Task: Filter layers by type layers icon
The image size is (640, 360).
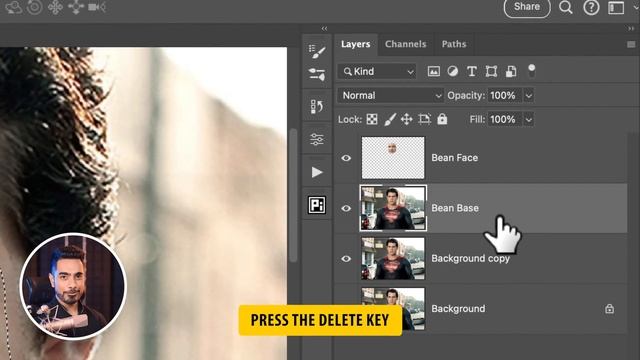Action: pyautogui.click(x=471, y=71)
